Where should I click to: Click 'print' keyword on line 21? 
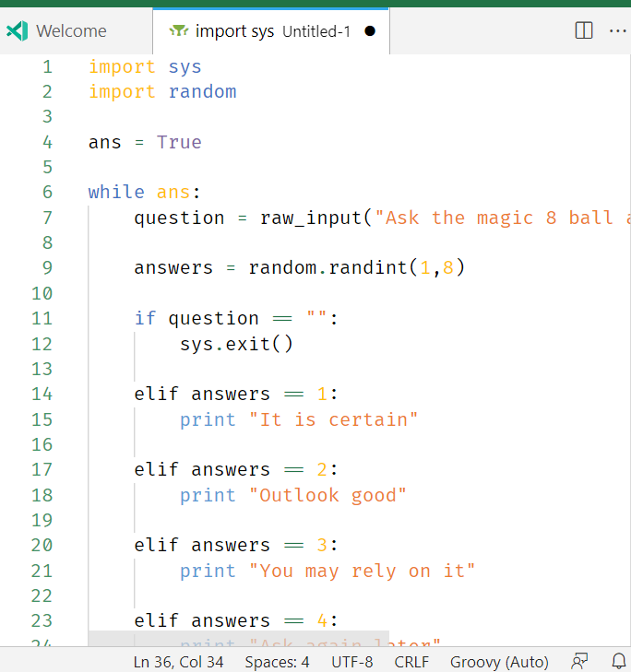[x=208, y=571]
